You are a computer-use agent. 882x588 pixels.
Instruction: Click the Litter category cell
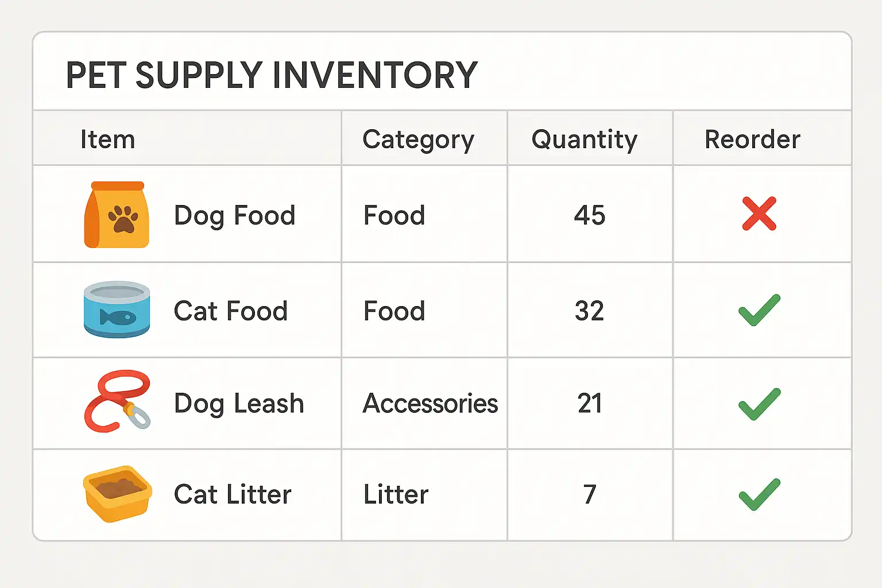pyautogui.click(x=396, y=494)
